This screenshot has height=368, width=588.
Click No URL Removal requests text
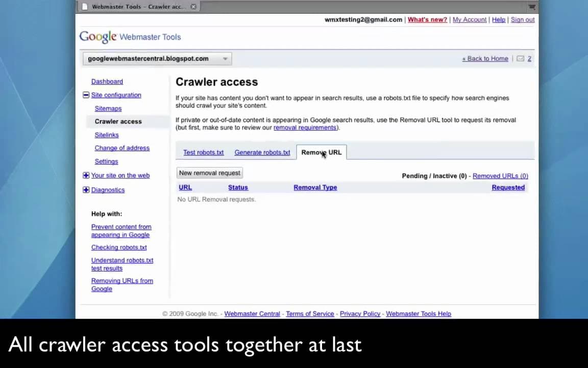pyautogui.click(x=216, y=199)
